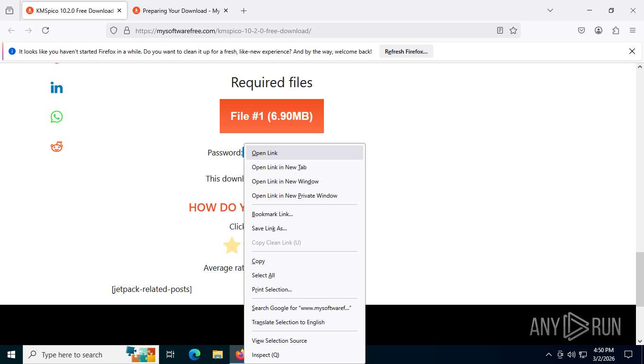Open Task View on taskbar

(x=170, y=355)
